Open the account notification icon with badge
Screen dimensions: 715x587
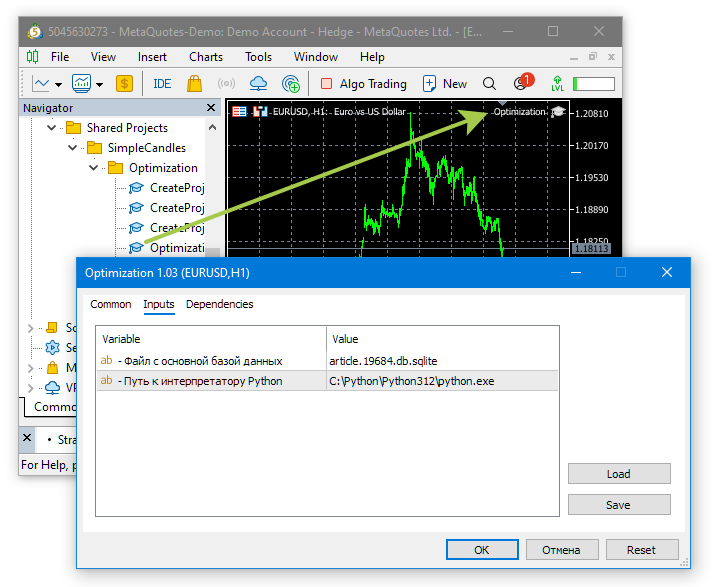click(x=523, y=83)
